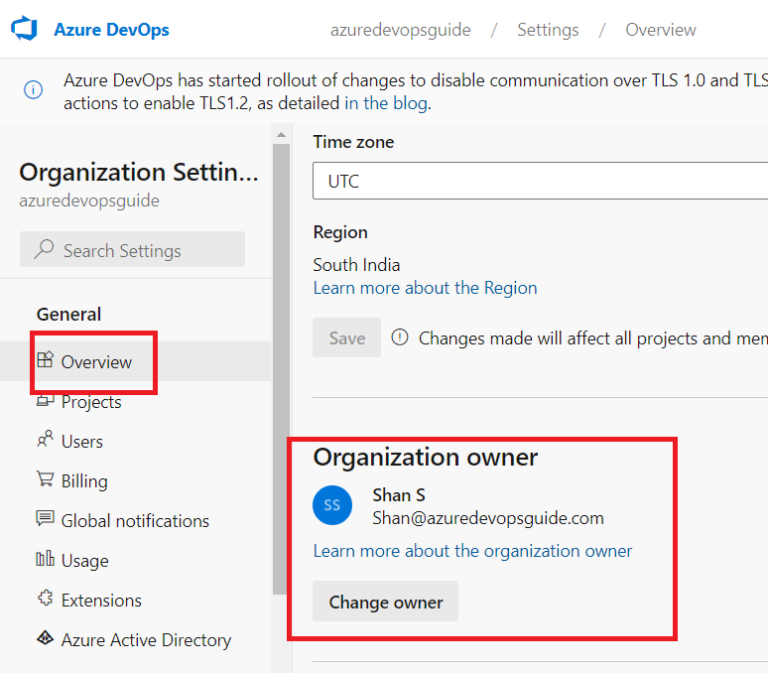Viewport: 768px width, 673px height.
Task: Click the Extensions puzzle icon
Action: tap(45, 598)
